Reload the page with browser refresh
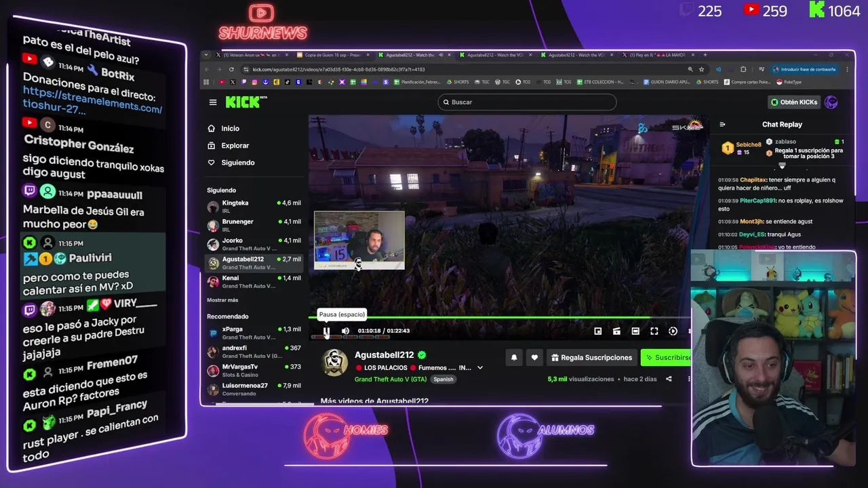 click(x=231, y=69)
